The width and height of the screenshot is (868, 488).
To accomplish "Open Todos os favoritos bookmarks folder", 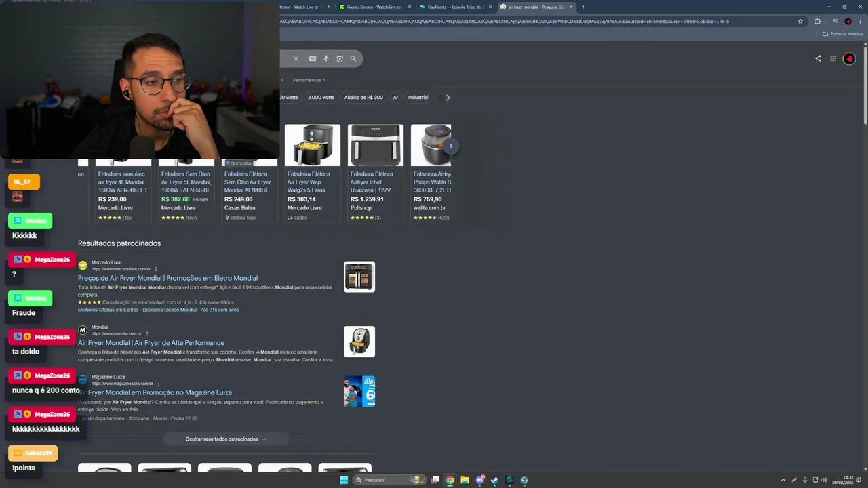I will pyautogui.click(x=843, y=34).
